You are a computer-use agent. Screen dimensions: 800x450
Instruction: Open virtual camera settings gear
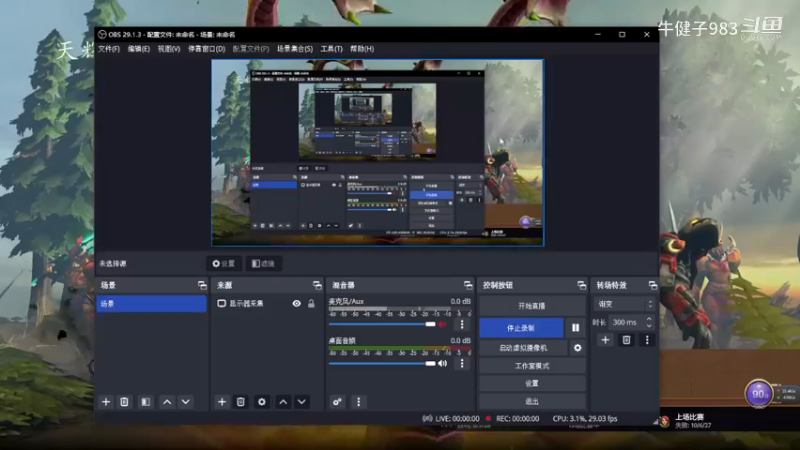point(578,348)
